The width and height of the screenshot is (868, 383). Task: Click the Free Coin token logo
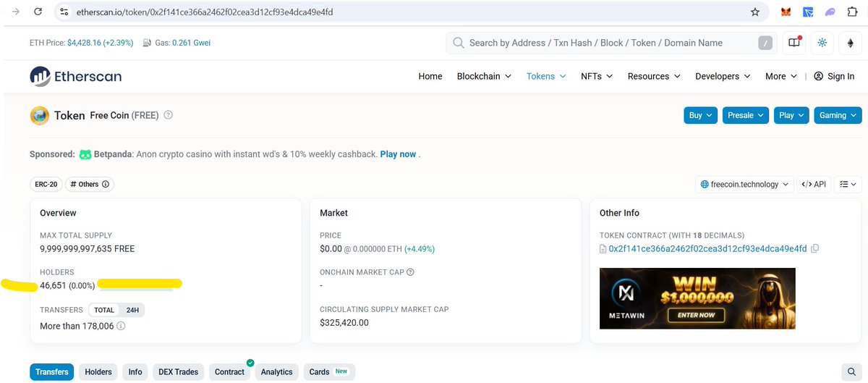point(39,115)
